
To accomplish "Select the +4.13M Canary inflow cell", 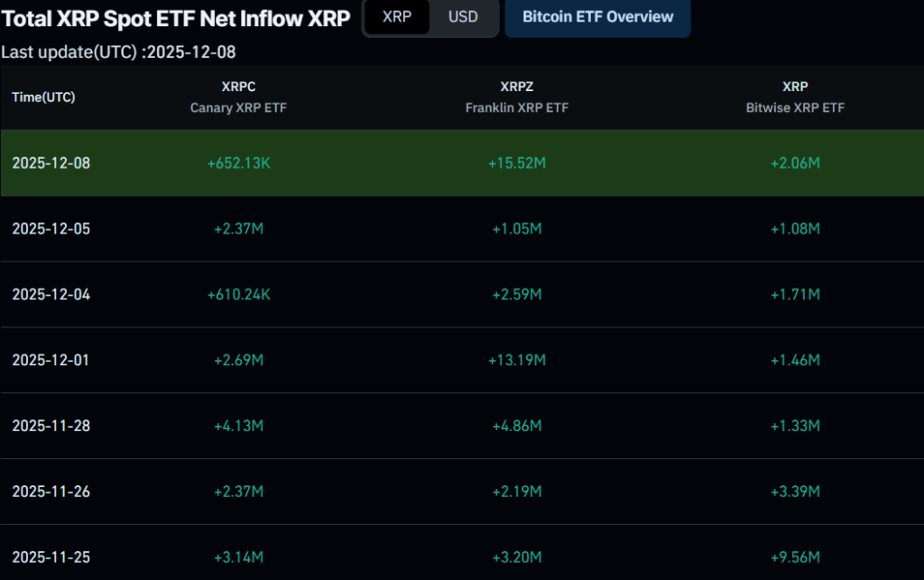I will (x=238, y=426).
